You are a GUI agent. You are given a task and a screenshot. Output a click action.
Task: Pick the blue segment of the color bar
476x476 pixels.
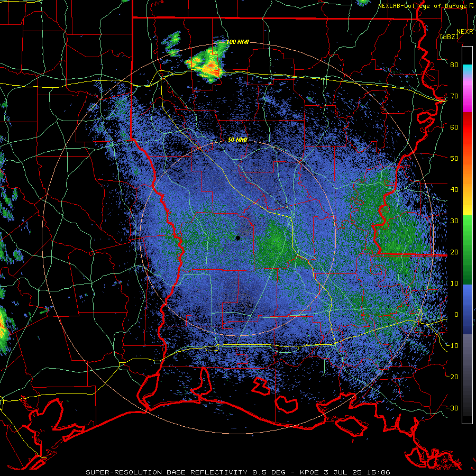(467, 309)
